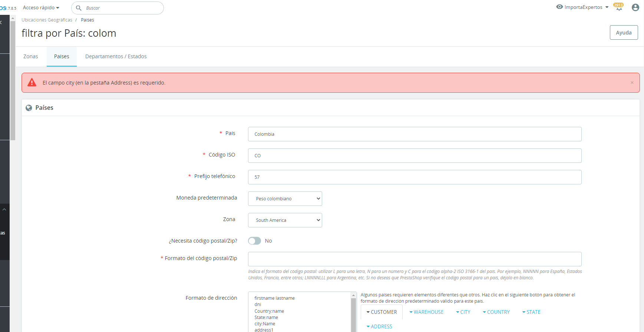
Task: Switch to the Zonas tab
Action: point(31,56)
